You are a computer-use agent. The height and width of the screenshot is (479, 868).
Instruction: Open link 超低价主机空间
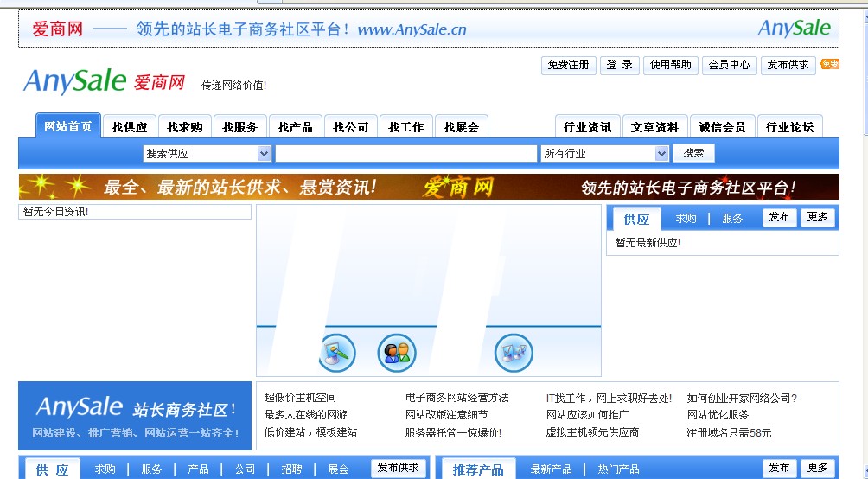tap(300, 398)
